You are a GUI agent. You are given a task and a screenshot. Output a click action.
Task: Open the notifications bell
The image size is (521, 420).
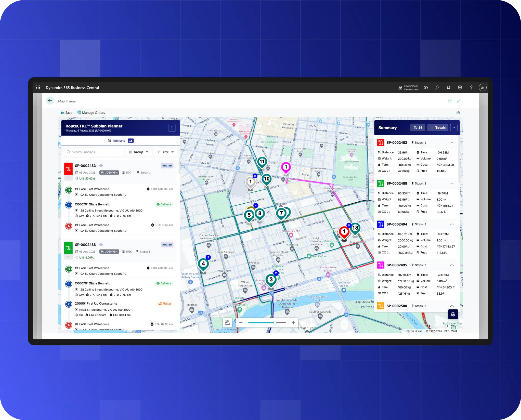(x=449, y=87)
